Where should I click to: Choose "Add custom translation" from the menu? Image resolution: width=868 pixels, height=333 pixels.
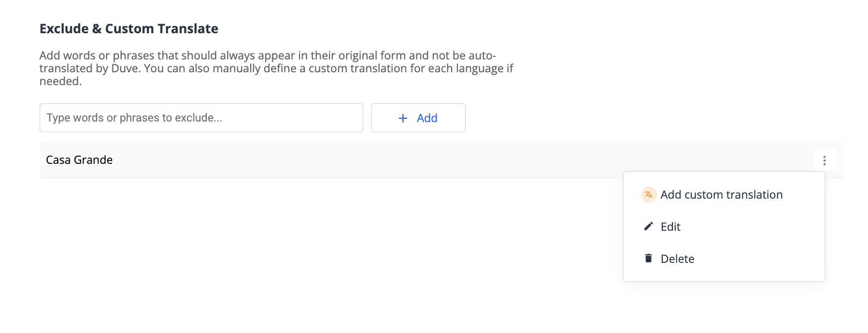(721, 195)
